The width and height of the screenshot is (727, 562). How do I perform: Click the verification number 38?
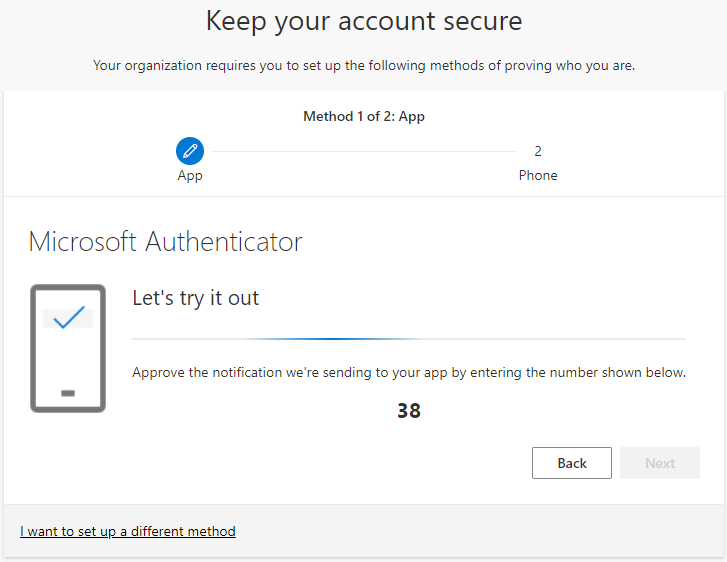click(408, 410)
